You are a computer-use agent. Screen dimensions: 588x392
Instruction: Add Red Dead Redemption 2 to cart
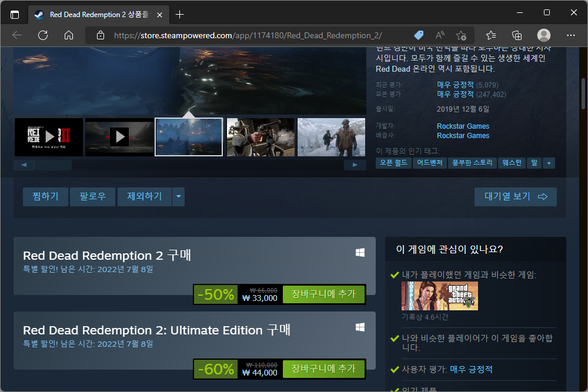323,294
